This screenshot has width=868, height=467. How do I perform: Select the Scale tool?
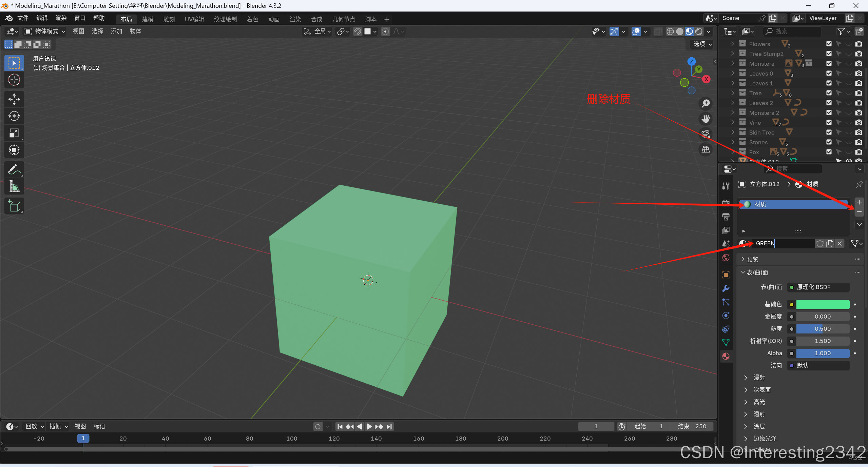[x=14, y=133]
